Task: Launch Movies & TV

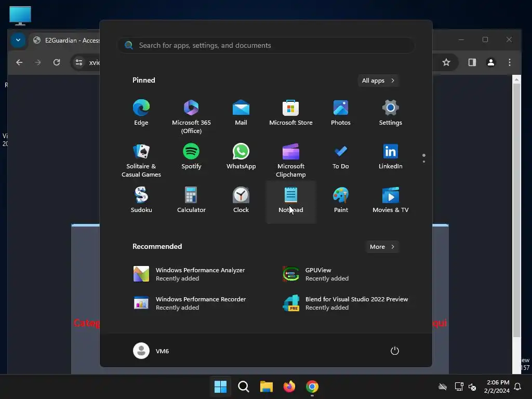Action: tap(391, 200)
